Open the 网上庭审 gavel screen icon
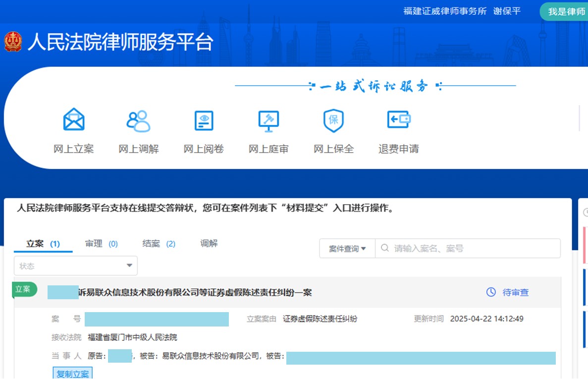 click(268, 121)
